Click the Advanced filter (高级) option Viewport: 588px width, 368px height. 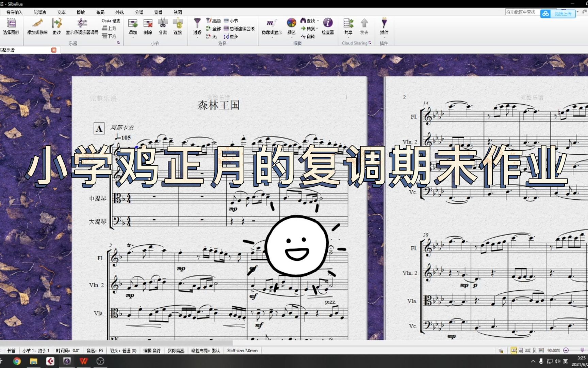tap(213, 21)
